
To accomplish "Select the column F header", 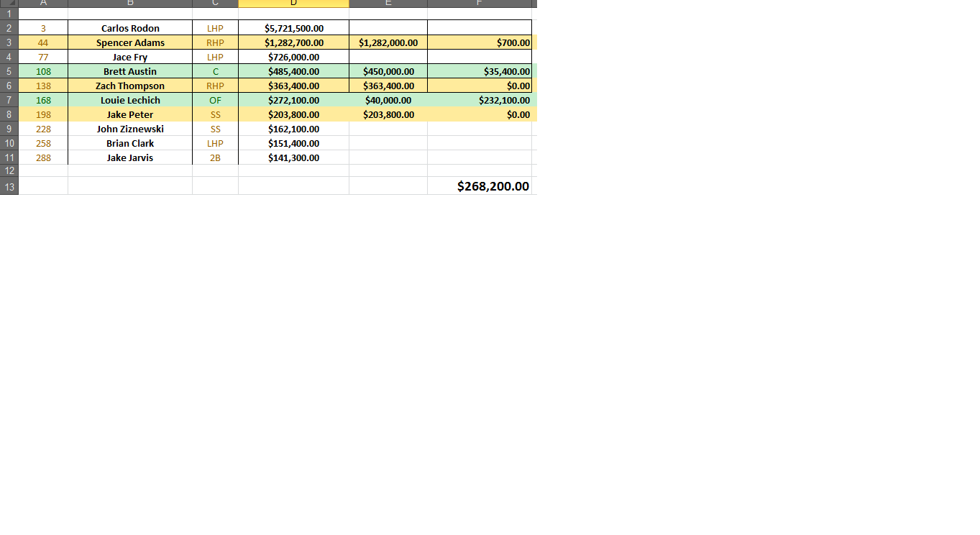I will point(480,4).
